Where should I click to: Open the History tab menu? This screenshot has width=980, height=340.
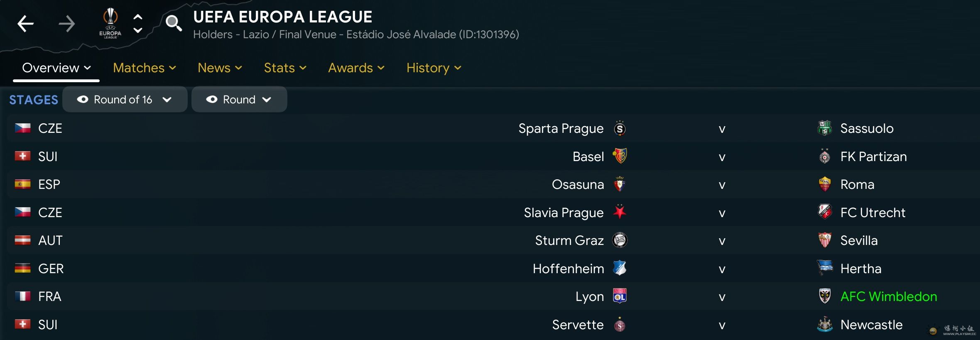click(434, 68)
